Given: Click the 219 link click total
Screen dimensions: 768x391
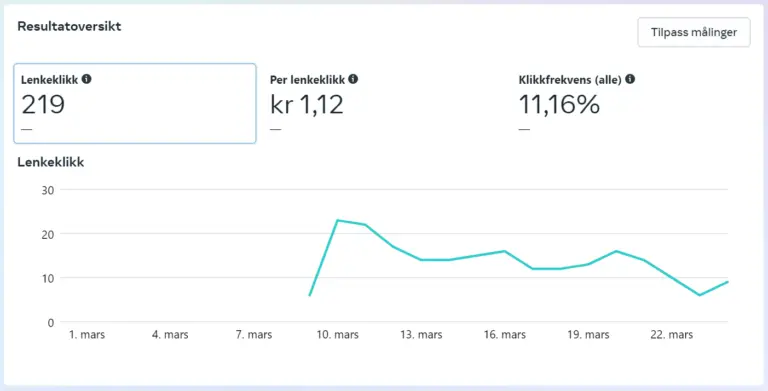Looking at the screenshot, I should [x=43, y=104].
